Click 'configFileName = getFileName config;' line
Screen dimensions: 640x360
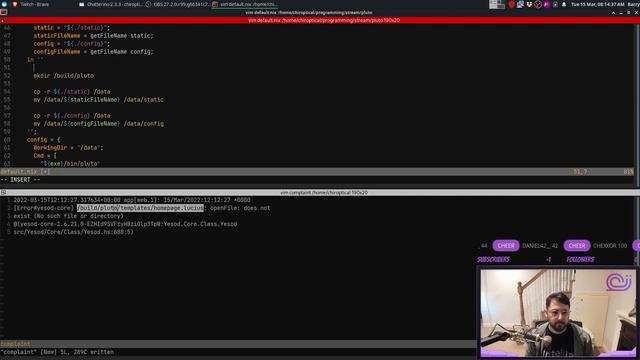pos(93,51)
